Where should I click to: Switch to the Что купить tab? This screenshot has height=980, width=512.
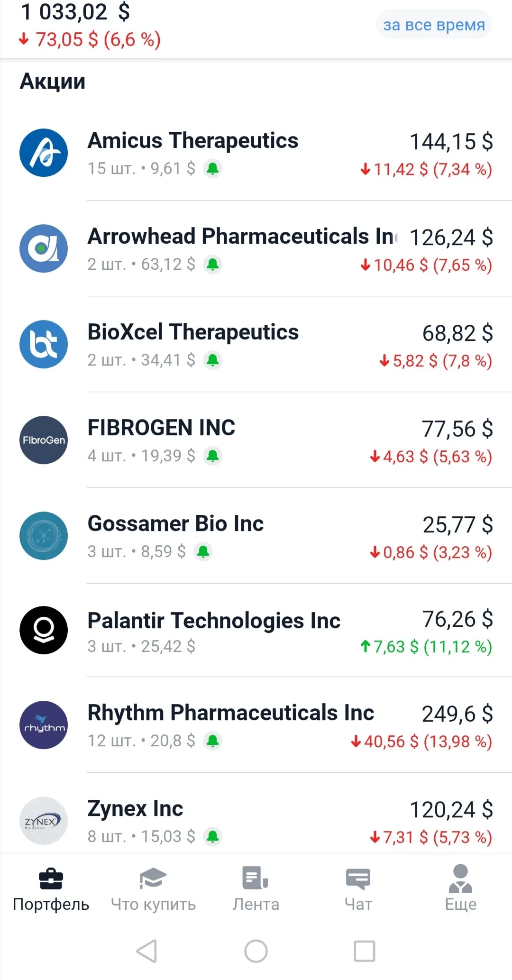(x=153, y=889)
